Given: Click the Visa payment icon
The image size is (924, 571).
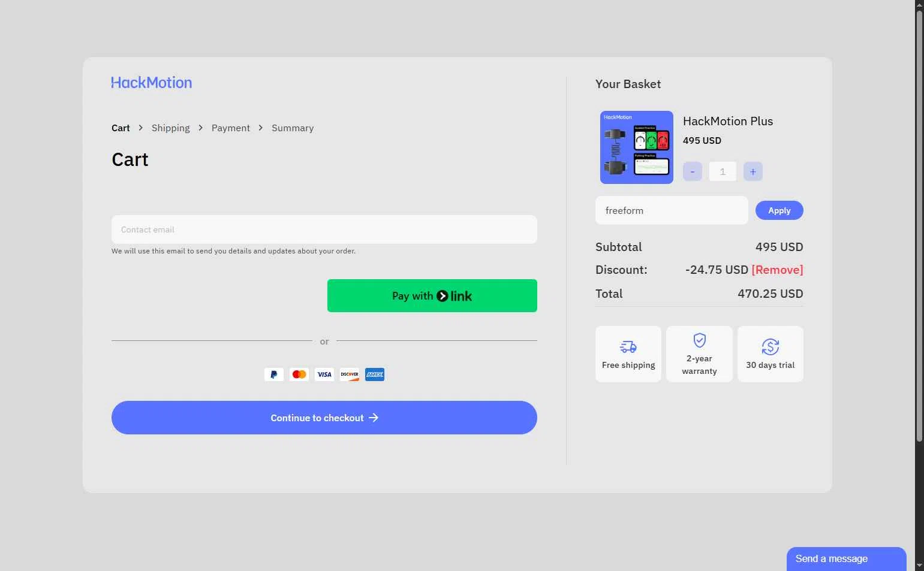Looking at the screenshot, I should (x=324, y=374).
